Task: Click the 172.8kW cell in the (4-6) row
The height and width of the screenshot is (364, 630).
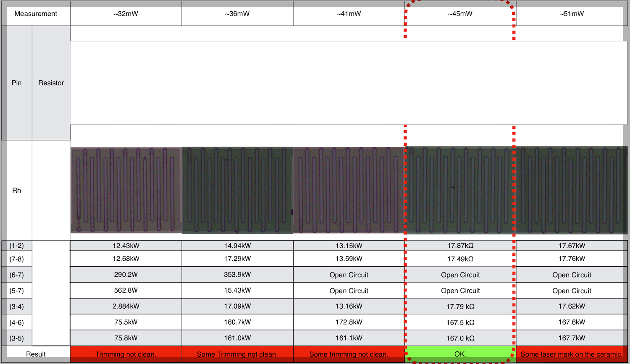Action: [x=349, y=322]
